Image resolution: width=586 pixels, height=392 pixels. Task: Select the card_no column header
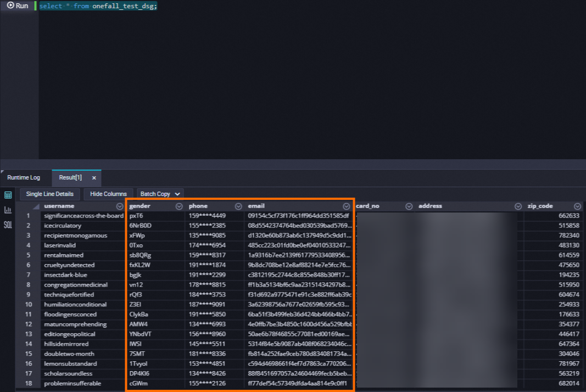coord(368,206)
